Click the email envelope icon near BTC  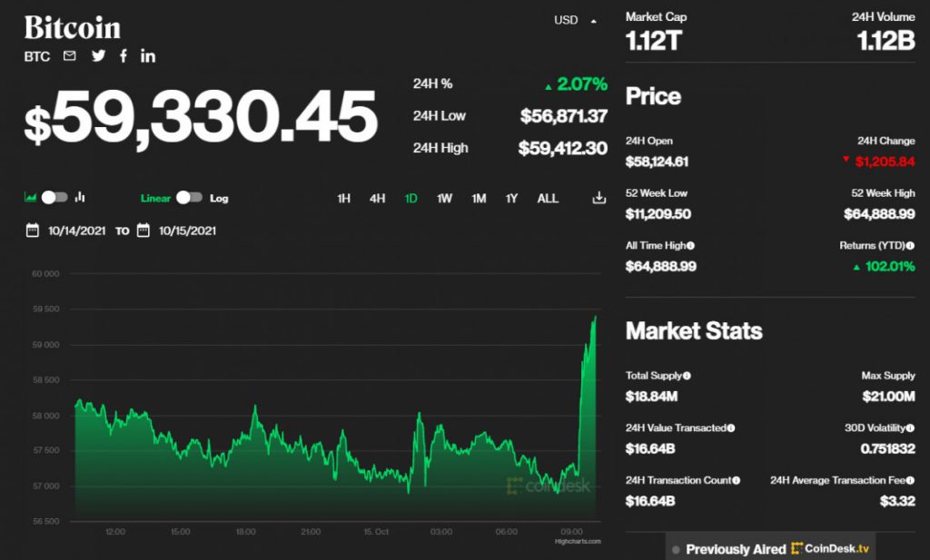[x=69, y=56]
